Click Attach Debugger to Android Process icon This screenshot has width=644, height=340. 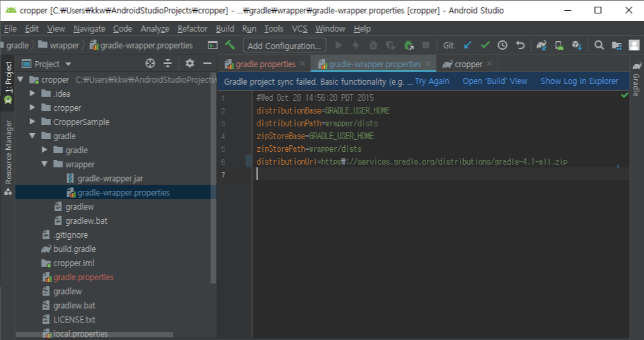click(409, 45)
